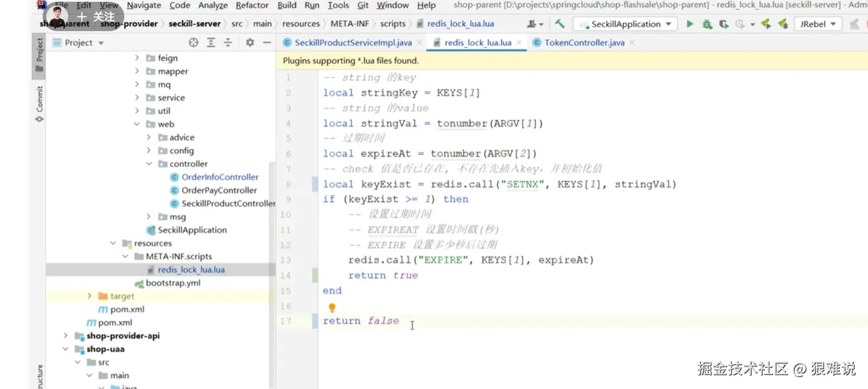Open the Tools menu
The image size is (868, 389).
[338, 5]
